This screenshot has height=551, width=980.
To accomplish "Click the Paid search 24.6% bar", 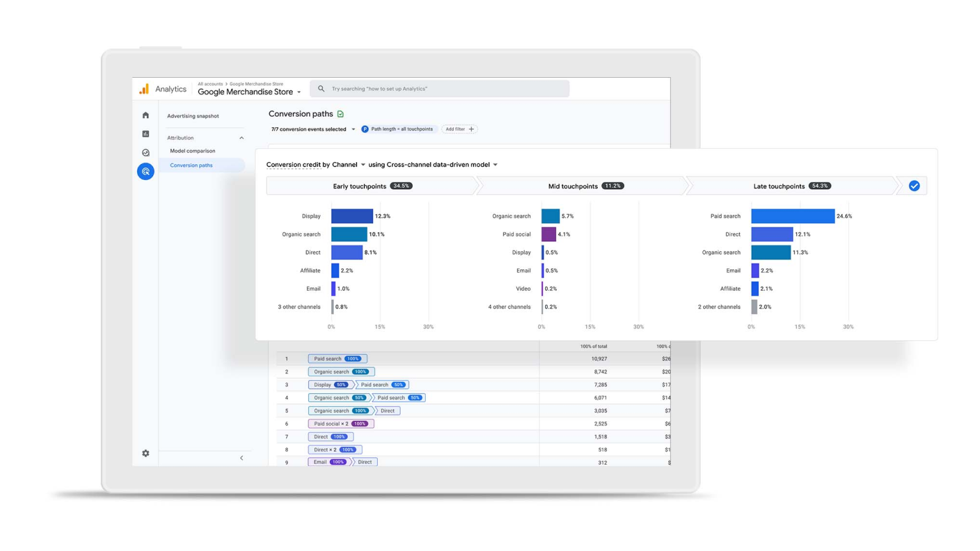I will pyautogui.click(x=793, y=216).
